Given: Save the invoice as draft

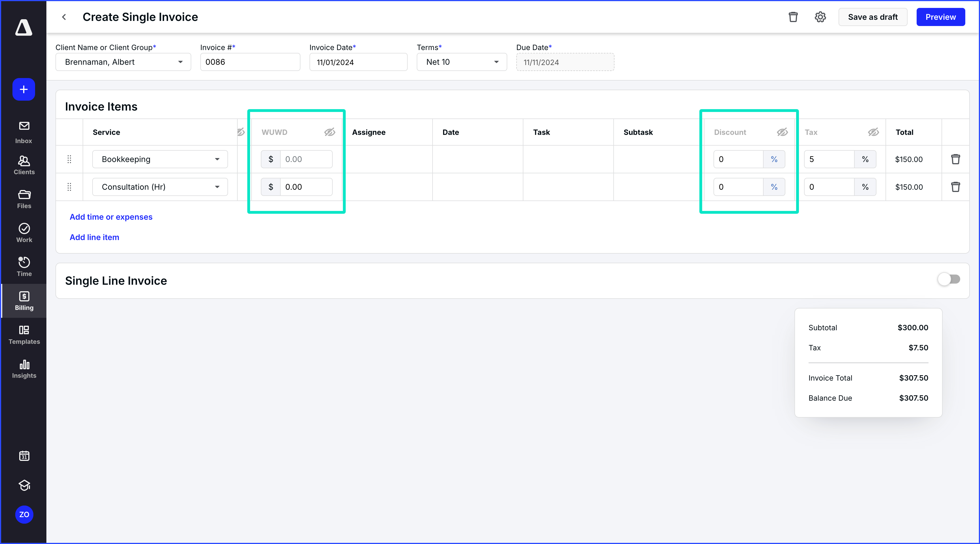Looking at the screenshot, I should pyautogui.click(x=873, y=17).
